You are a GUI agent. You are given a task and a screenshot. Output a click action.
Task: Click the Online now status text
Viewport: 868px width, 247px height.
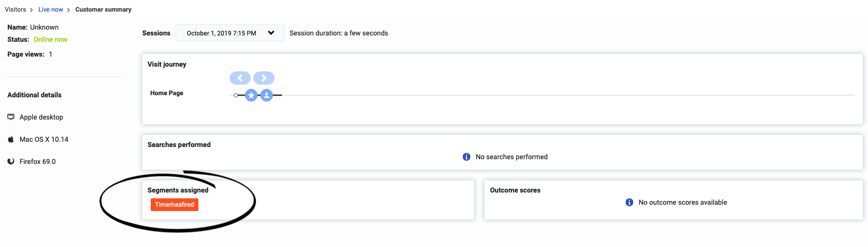pyautogui.click(x=50, y=40)
